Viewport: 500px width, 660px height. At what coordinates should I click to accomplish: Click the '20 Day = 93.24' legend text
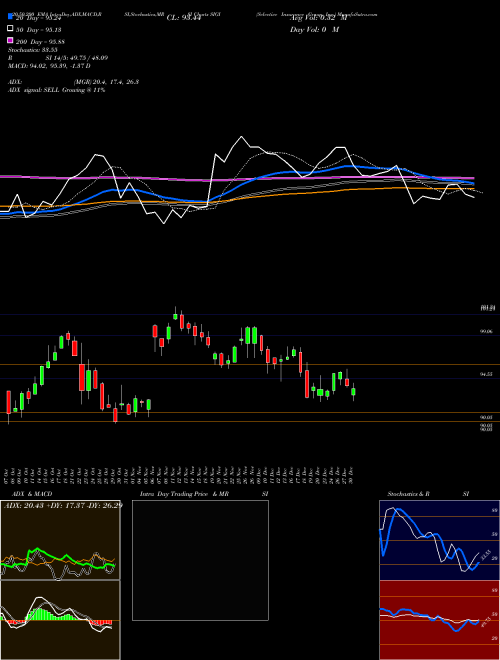tap(39, 18)
